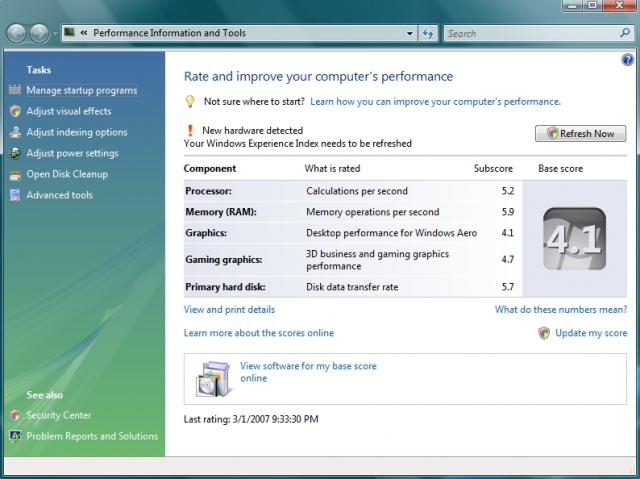The height and width of the screenshot is (479, 640).
Task: Click the Subscore column header
Action: (493, 169)
